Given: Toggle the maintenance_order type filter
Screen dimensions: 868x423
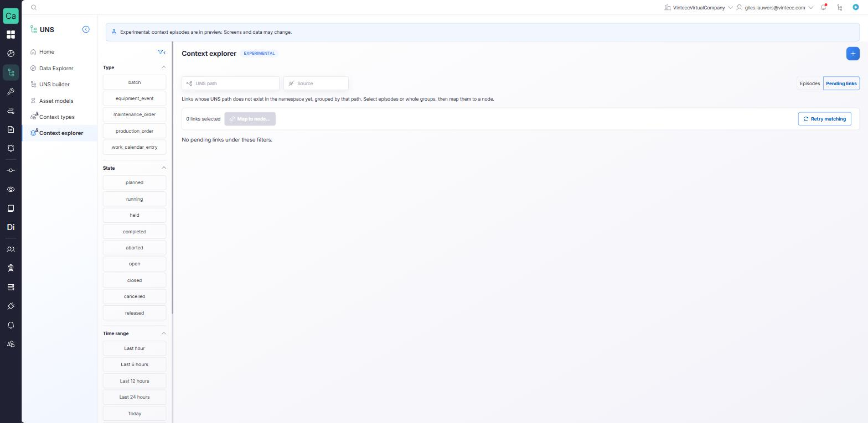Looking at the screenshot, I should 135,114.
